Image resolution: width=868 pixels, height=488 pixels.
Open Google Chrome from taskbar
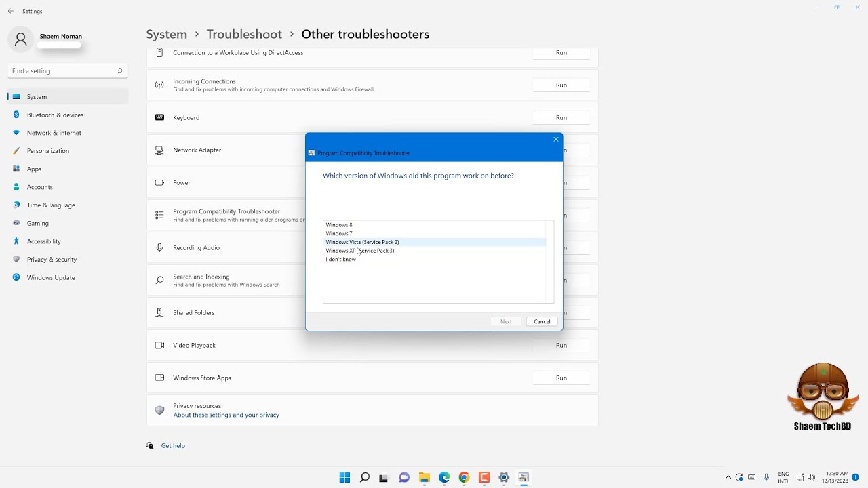(x=464, y=477)
